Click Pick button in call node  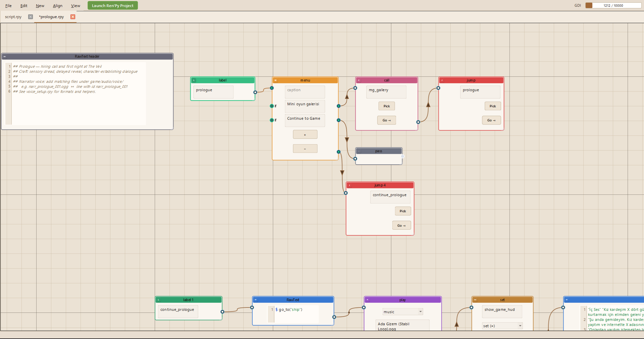[387, 106]
